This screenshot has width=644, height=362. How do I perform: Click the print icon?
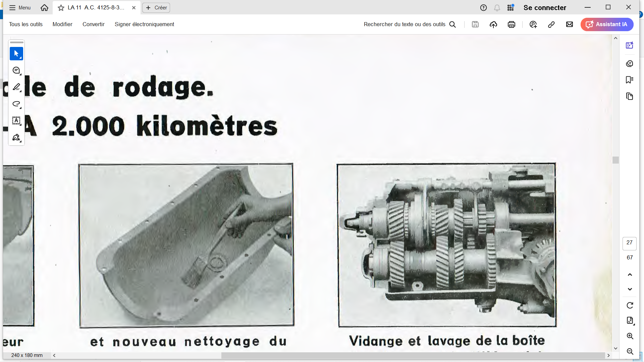click(x=511, y=24)
